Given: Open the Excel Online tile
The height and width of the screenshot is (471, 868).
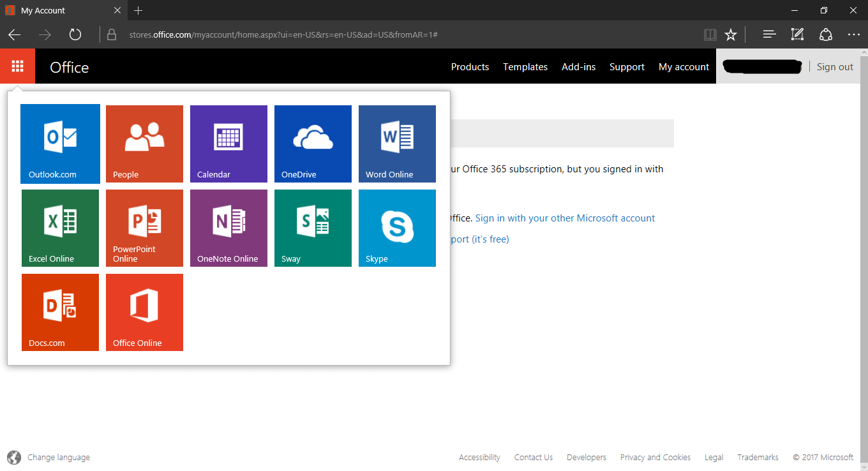Looking at the screenshot, I should tap(60, 228).
